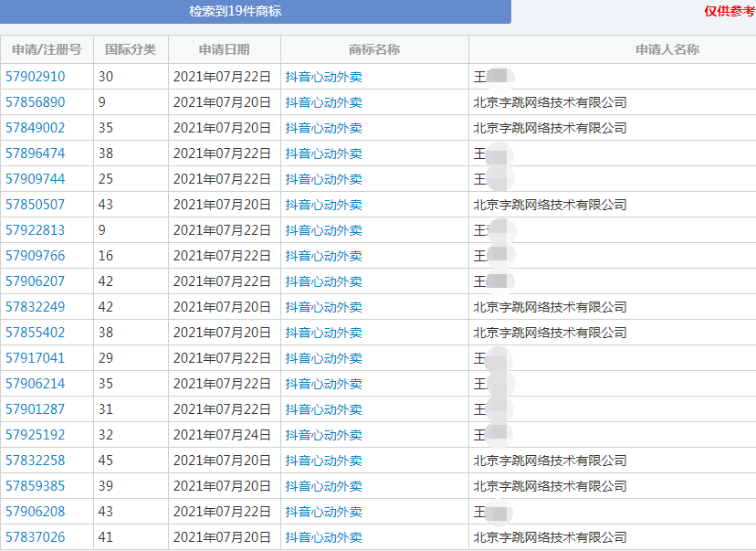Click 抖音心动外卖 in row 57906214
Viewport: 756px width, 551px height.
(x=323, y=384)
